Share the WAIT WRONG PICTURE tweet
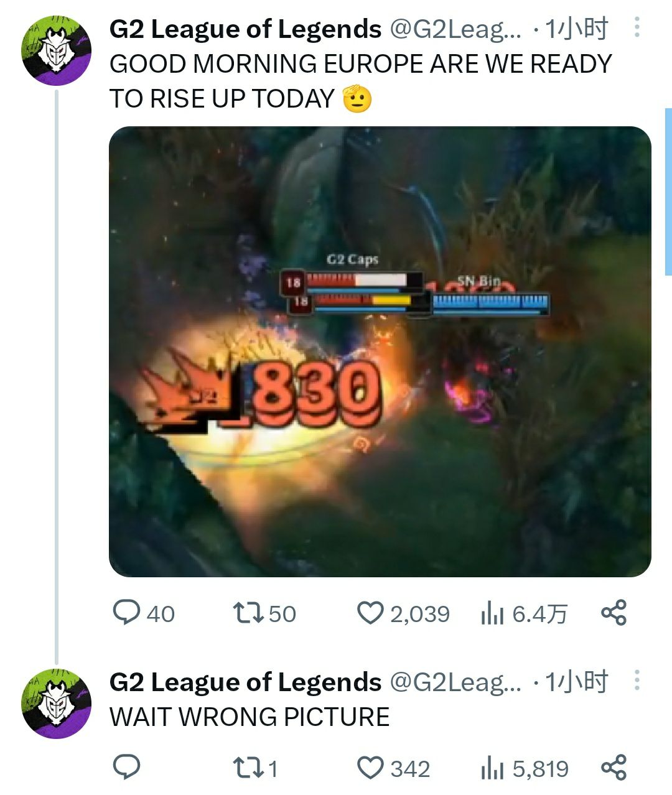 point(614,768)
